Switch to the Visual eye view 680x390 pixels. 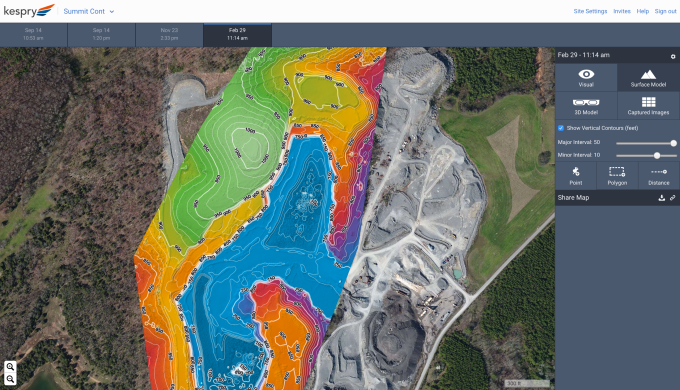click(x=586, y=78)
